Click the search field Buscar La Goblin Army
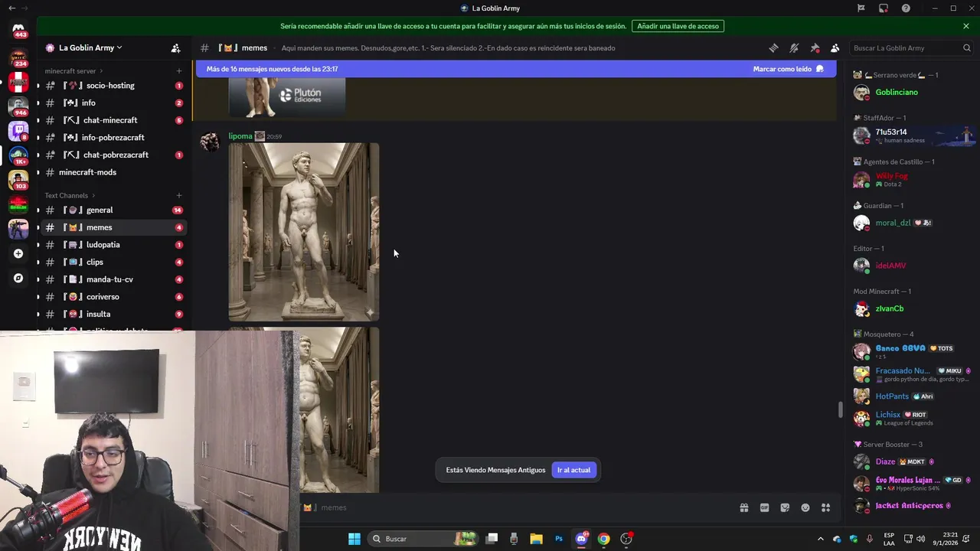Viewport: 980px width, 551px height. coord(911,47)
